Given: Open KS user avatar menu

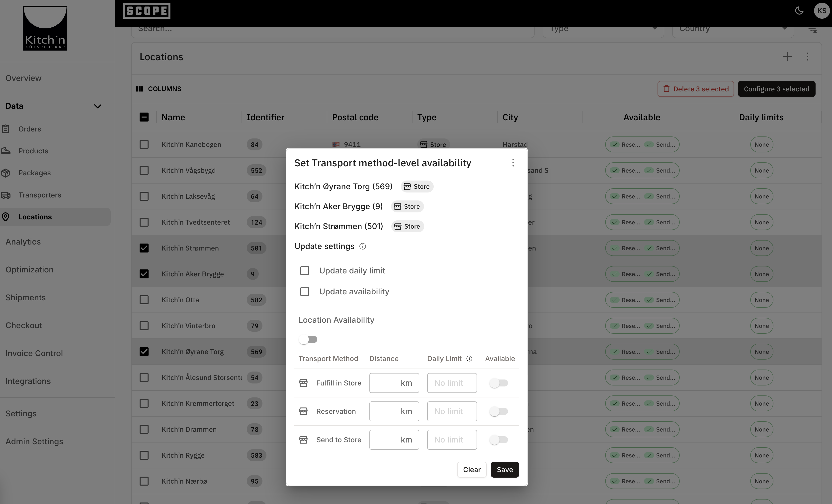Looking at the screenshot, I should coord(821,10).
